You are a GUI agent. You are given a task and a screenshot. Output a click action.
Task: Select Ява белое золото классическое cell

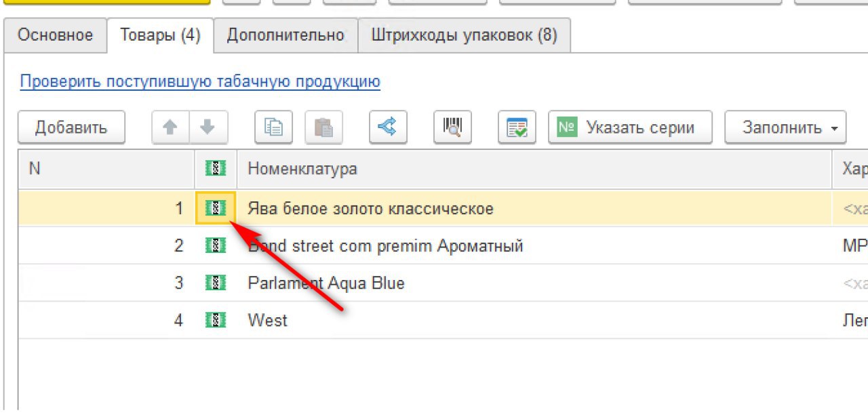tap(534, 208)
